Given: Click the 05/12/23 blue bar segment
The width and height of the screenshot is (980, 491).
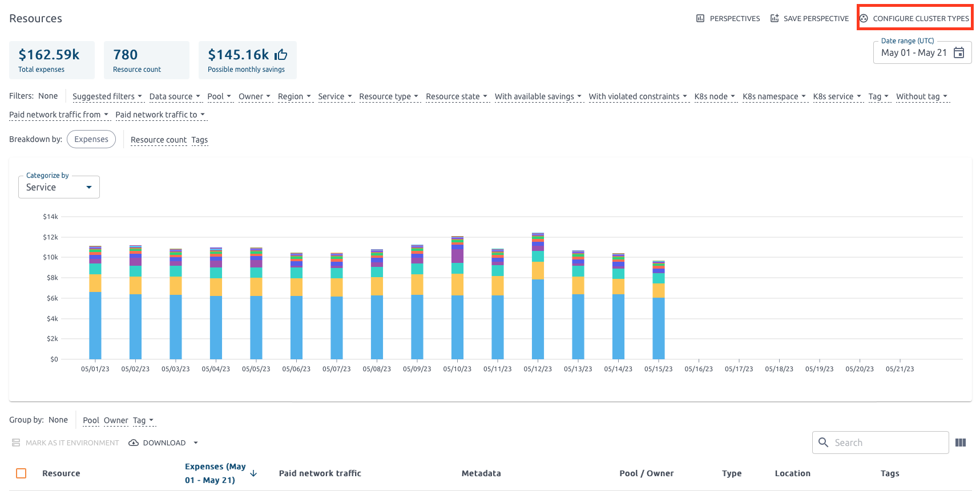Looking at the screenshot, I should pos(538,319).
